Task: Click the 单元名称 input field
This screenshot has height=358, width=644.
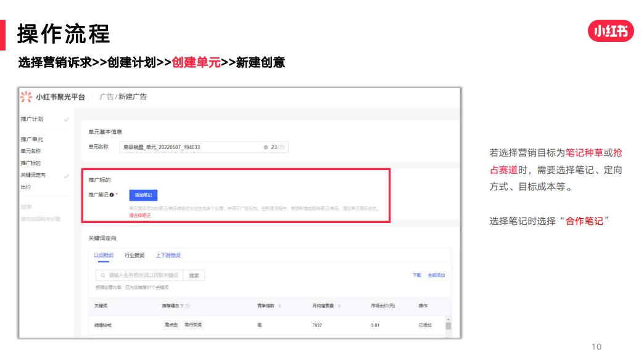Action: point(204,147)
